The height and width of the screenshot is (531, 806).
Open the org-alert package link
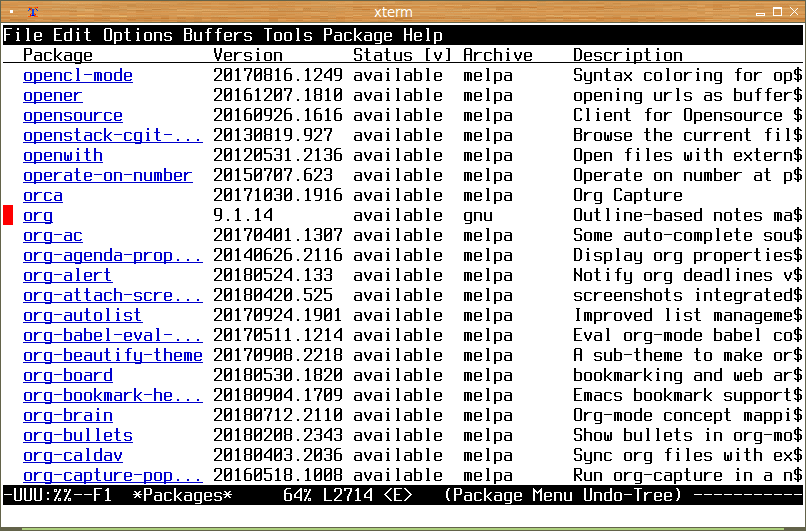pyautogui.click(x=67, y=276)
